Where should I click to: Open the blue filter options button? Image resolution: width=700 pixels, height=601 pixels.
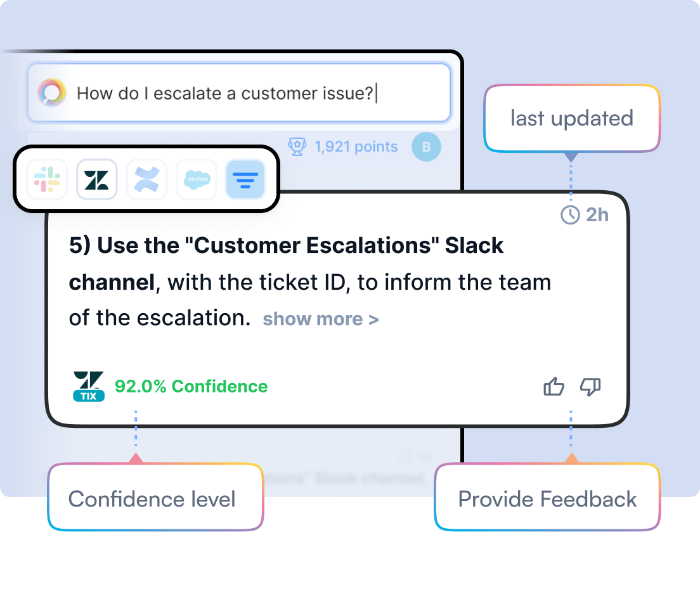[245, 179]
